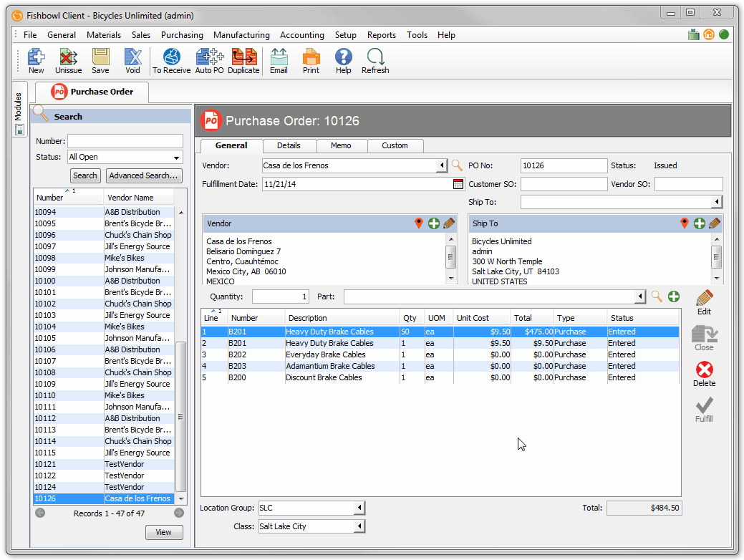The image size is (744, 560).
Task: Click the Void toolbar icon
Action: (133, 61)
